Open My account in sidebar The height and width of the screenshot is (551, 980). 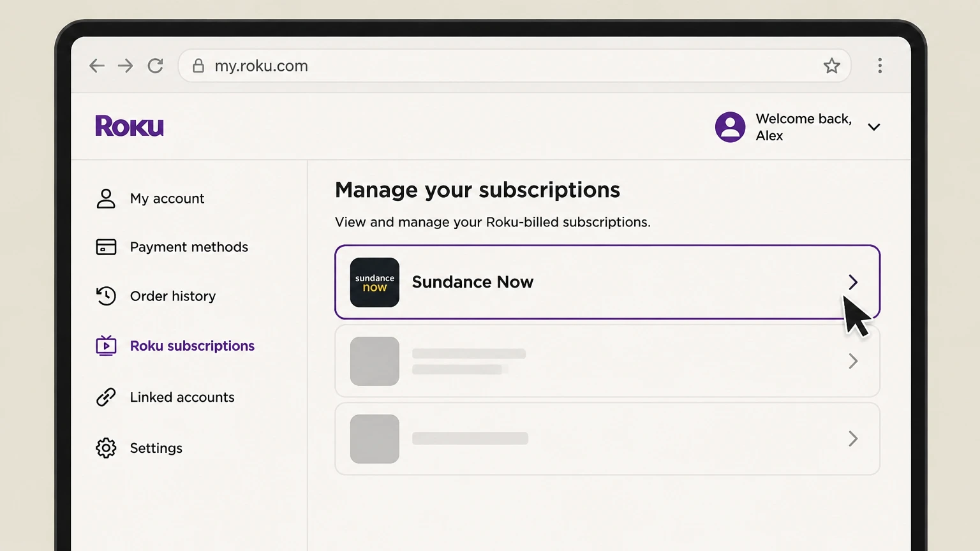pos(167,198)
